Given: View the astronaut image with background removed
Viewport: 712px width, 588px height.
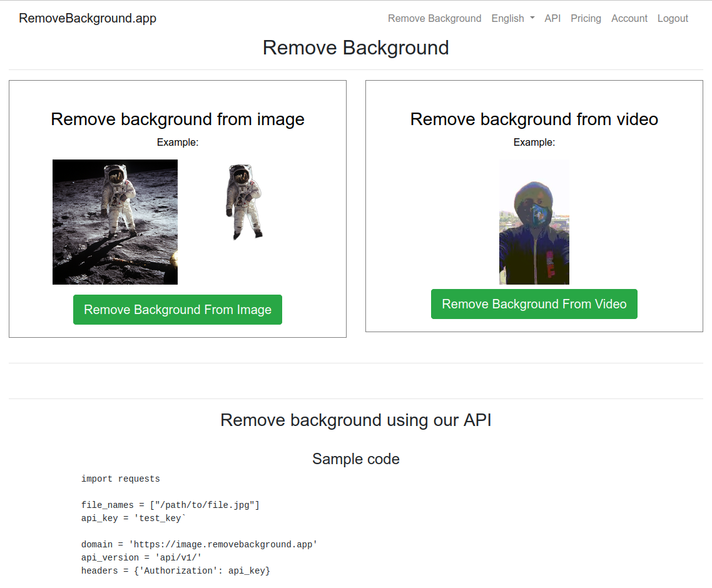Looking at the screenshot, I should (244, 201).
